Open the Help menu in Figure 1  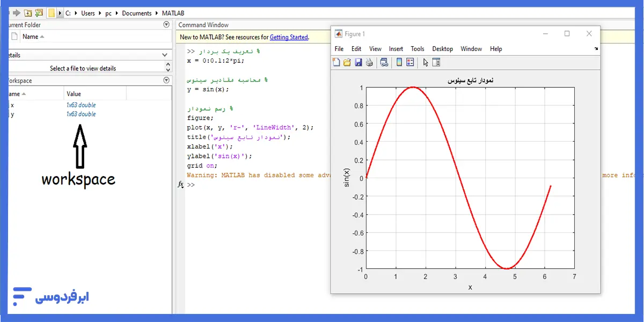[x=496, y=49]
